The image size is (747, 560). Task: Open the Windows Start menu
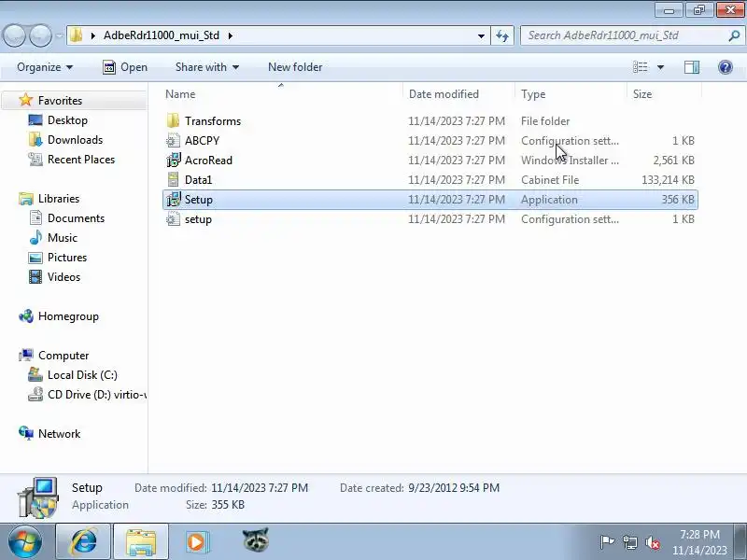point(25,542)
